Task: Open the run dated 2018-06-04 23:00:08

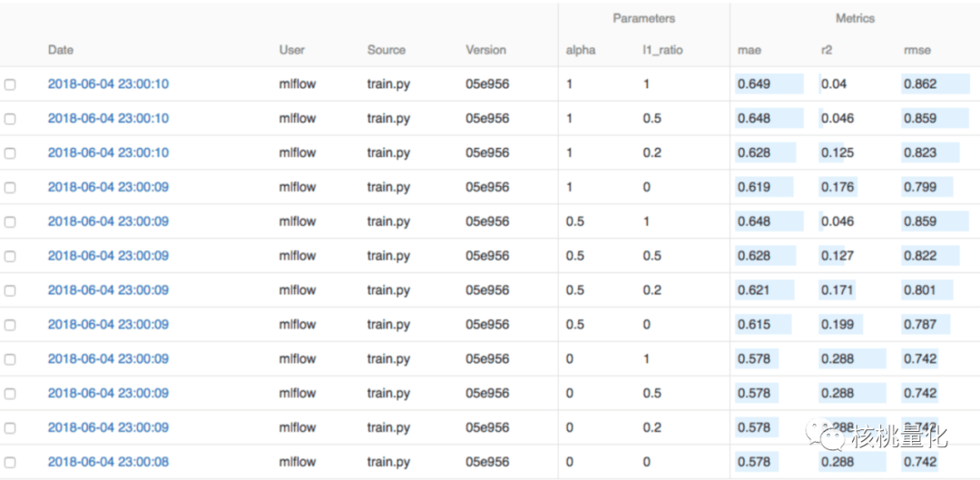Action: click(108, 462)
